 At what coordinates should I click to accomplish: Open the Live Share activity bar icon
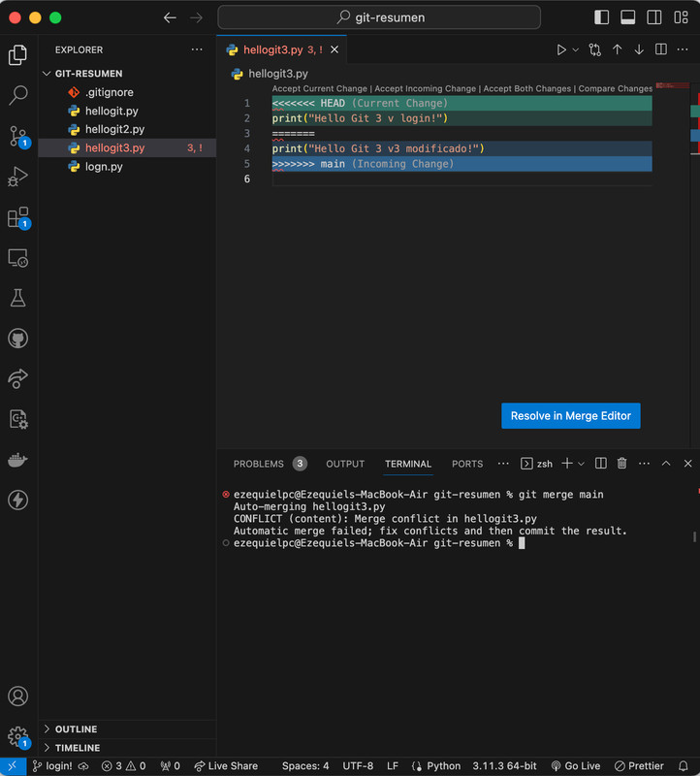tap(17, 378)
